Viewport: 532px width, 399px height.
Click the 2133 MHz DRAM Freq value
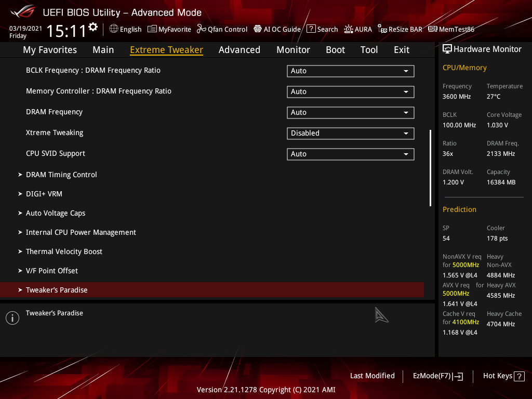pos(501,154)
